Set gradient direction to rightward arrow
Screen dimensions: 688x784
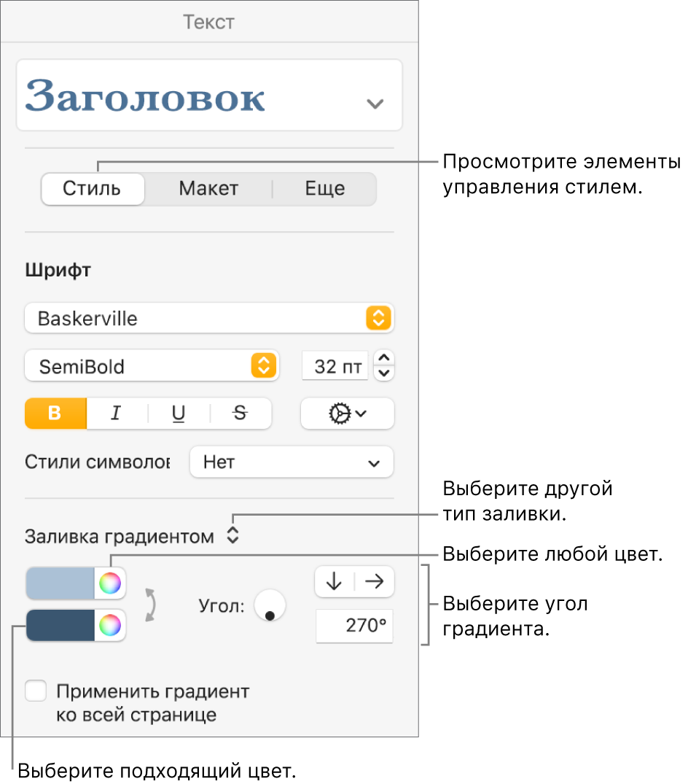point(374,581)
